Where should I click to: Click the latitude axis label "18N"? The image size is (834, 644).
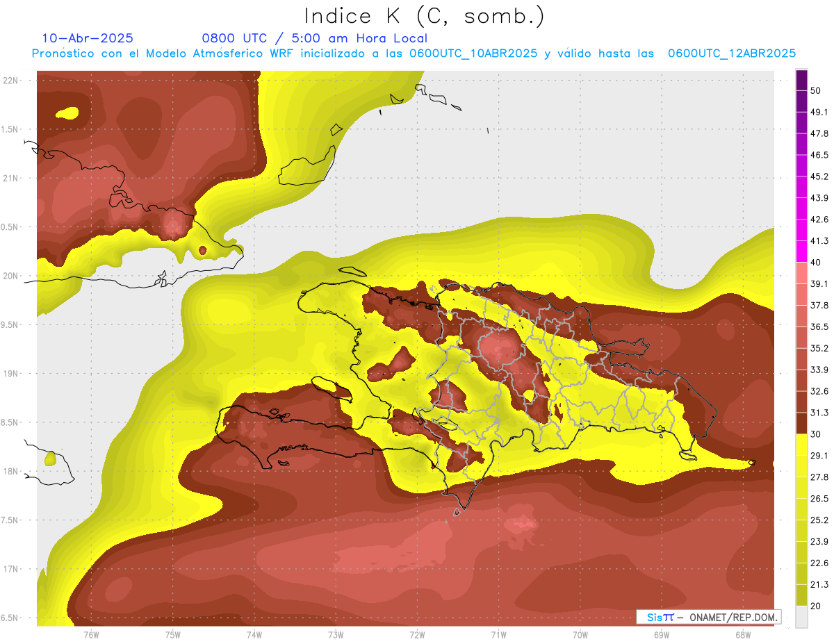(x=10, y=472)
